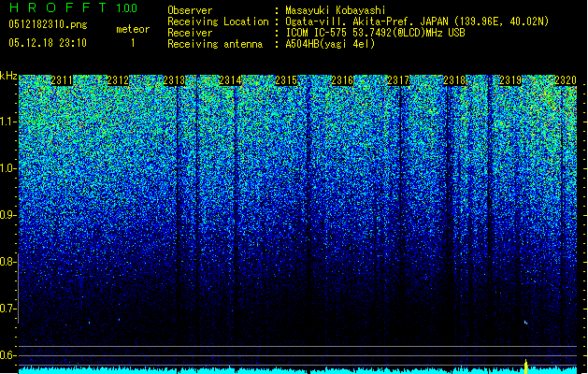
Task: Click the Receiving antenna field label
Action: 215,44
